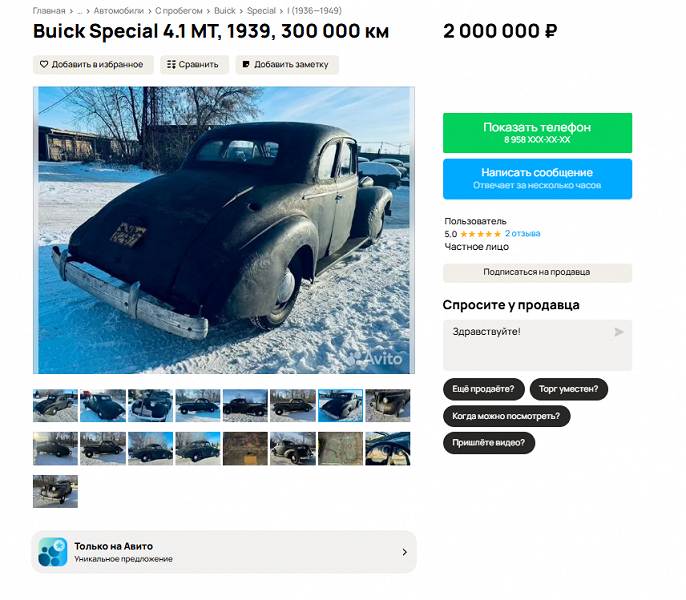Open the С пробегом breadcrumb
This screenshot has width=686, height=600.
[x=178, y=11]
